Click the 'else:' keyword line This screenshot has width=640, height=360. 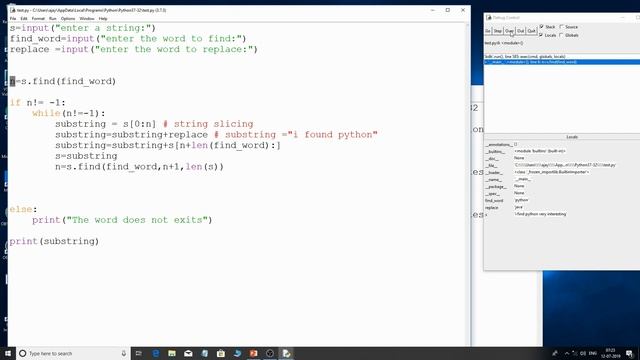click(23, 209)
